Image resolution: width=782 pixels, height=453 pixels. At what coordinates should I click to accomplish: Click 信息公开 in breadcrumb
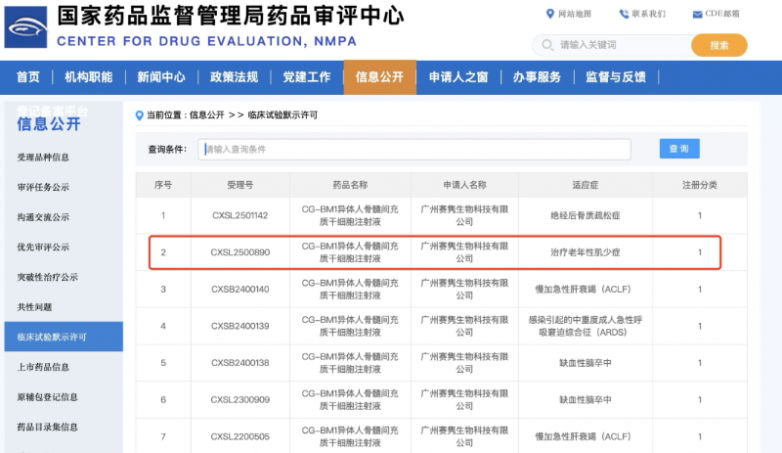206,115
